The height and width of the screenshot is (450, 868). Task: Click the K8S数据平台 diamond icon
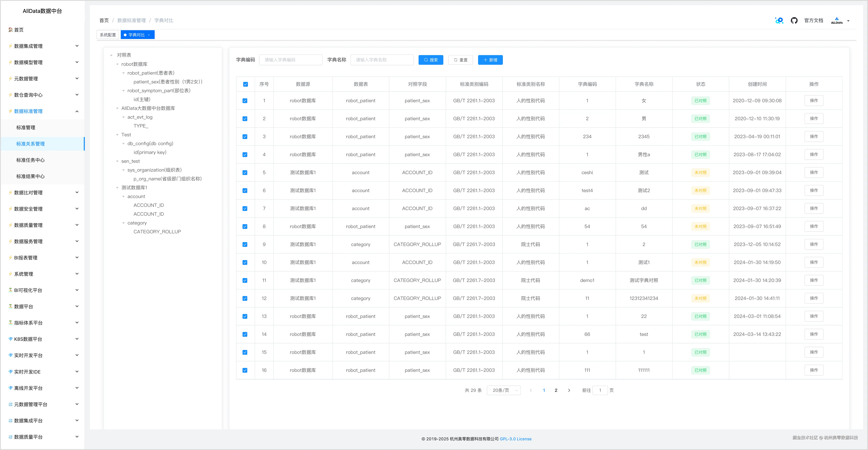coord(11,339)
